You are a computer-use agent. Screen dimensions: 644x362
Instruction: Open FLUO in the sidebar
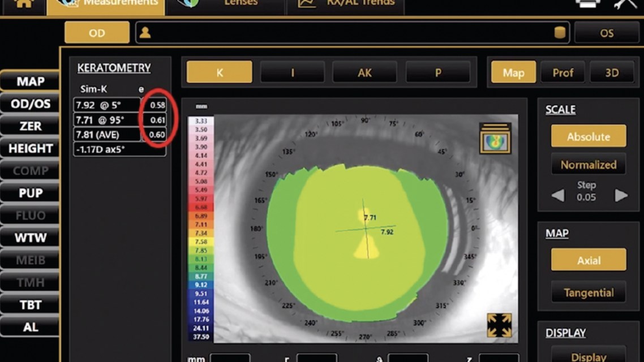pyautogui.click(x=31, y=215)
